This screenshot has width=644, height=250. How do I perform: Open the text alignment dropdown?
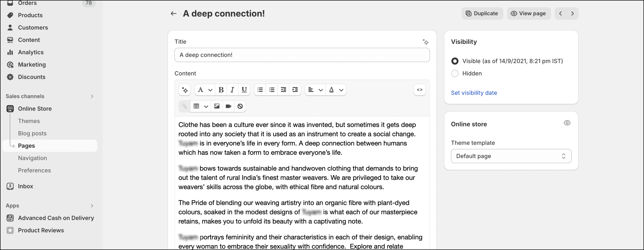pyautogui.click(x=315, y=90)
